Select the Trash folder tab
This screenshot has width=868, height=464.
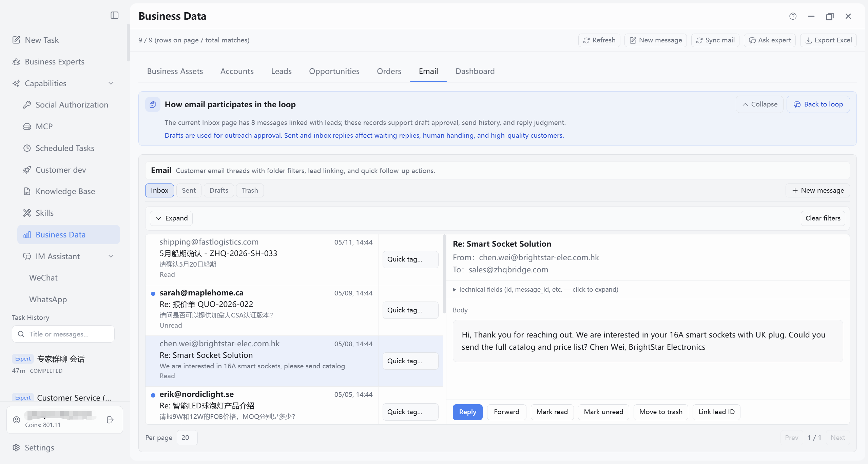(x=250, y=191)
